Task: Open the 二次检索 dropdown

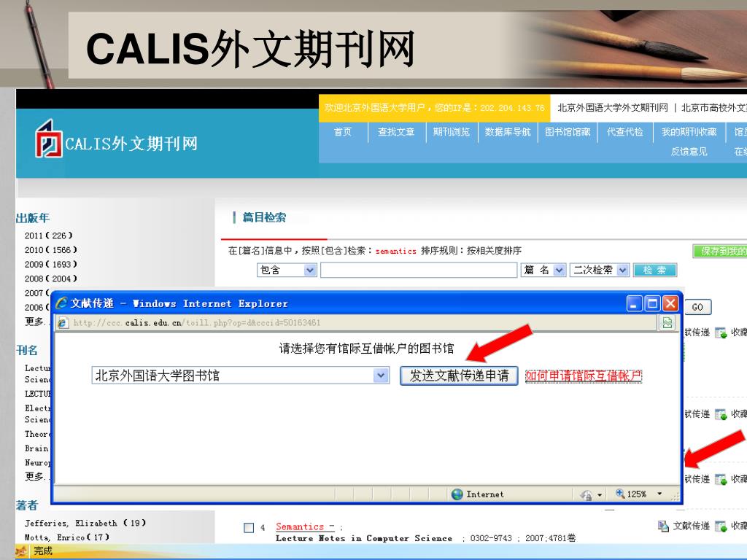Action: point(600,270)
